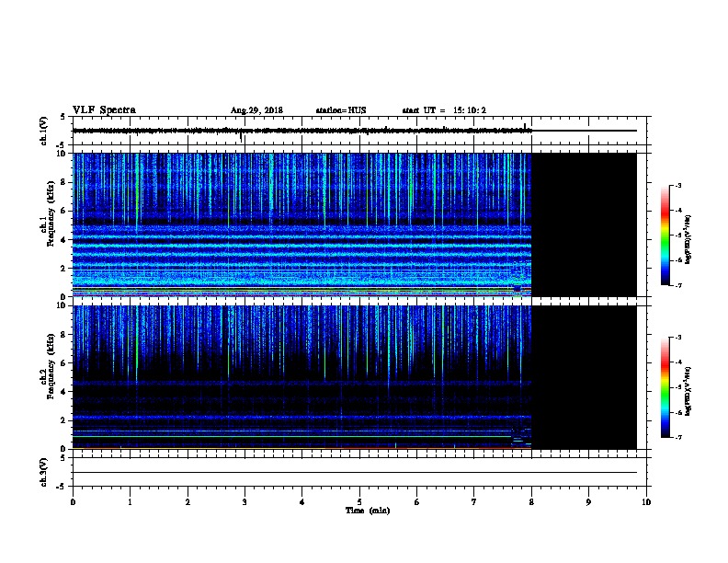This screenshot has height=563, width=728.
Task: Click the black no-data region of ch.1 spectrogram
Action: tap(584, 224)
